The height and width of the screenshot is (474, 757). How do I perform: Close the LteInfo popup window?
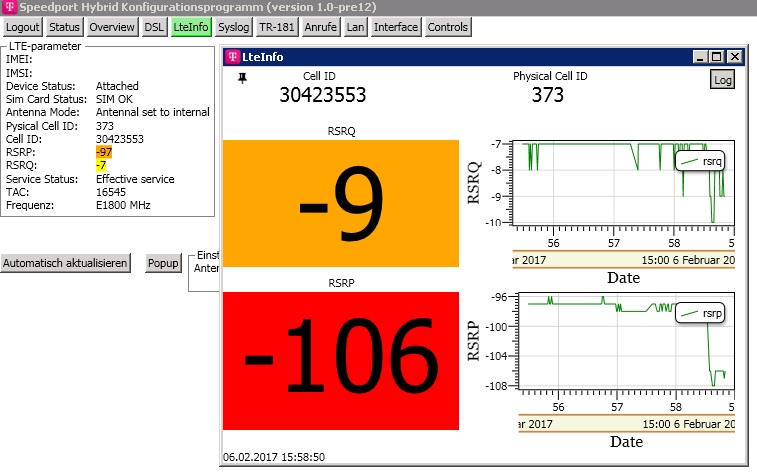click(x=734, y=57)
